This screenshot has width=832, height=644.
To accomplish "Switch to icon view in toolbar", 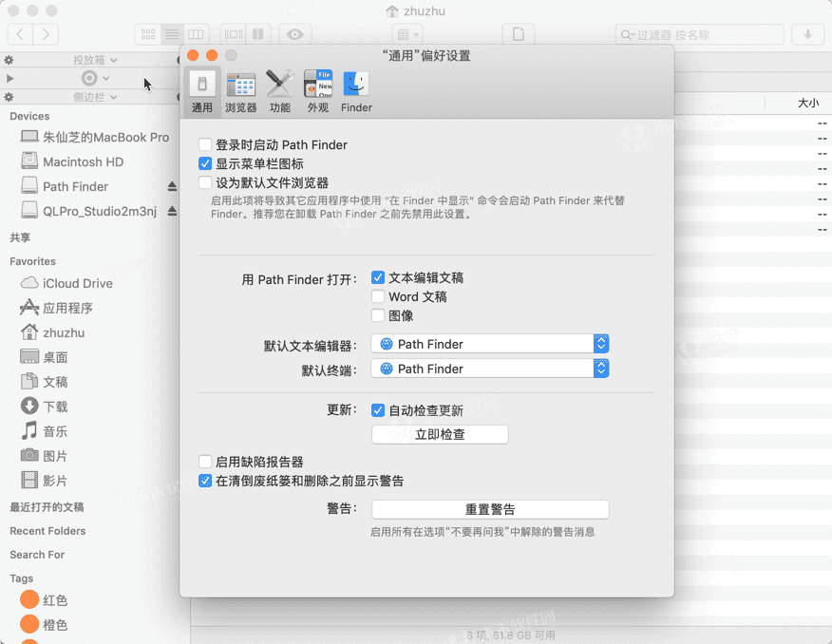I will [x=148, y=35].
